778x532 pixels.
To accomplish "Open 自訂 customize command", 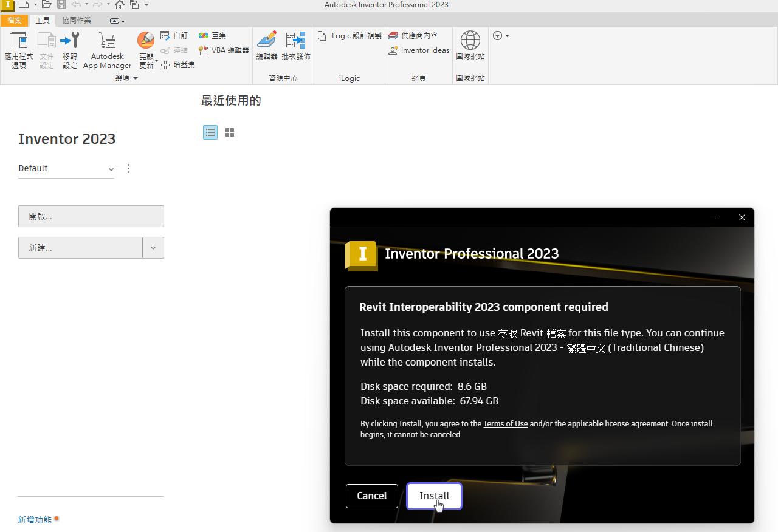I will pos(174,36).
